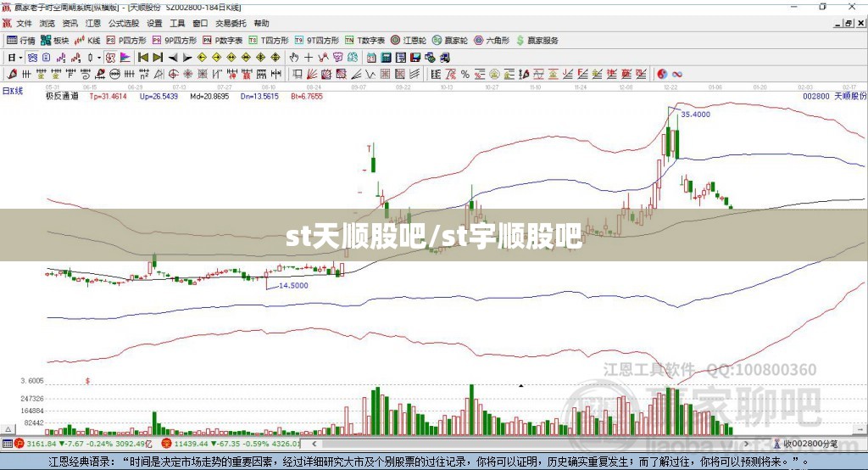Jump to last bar with skip-forward icon
The height and width of the screenshot is (470, 868).
pyautogui.click(x=158, y=57)
